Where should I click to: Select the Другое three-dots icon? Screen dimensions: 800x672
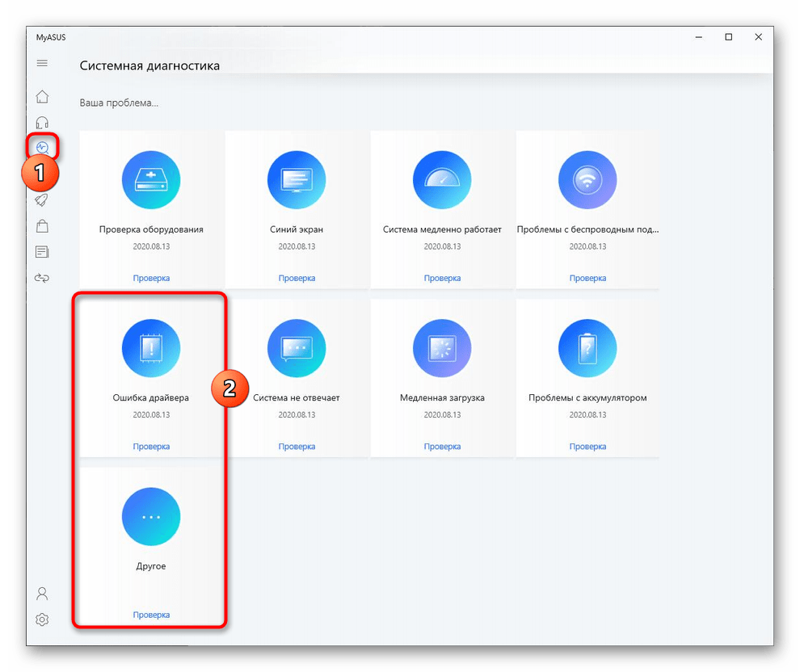pyautogui.click(x=151, y=517)
